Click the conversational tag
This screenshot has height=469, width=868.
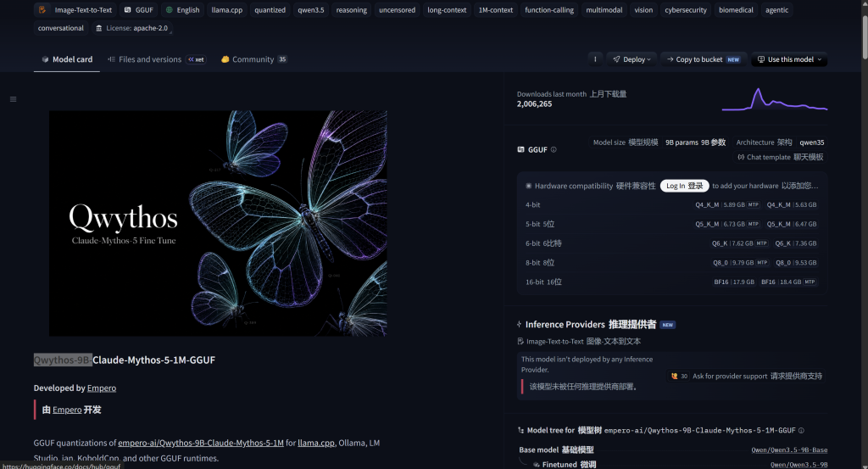tap(61, 28)
